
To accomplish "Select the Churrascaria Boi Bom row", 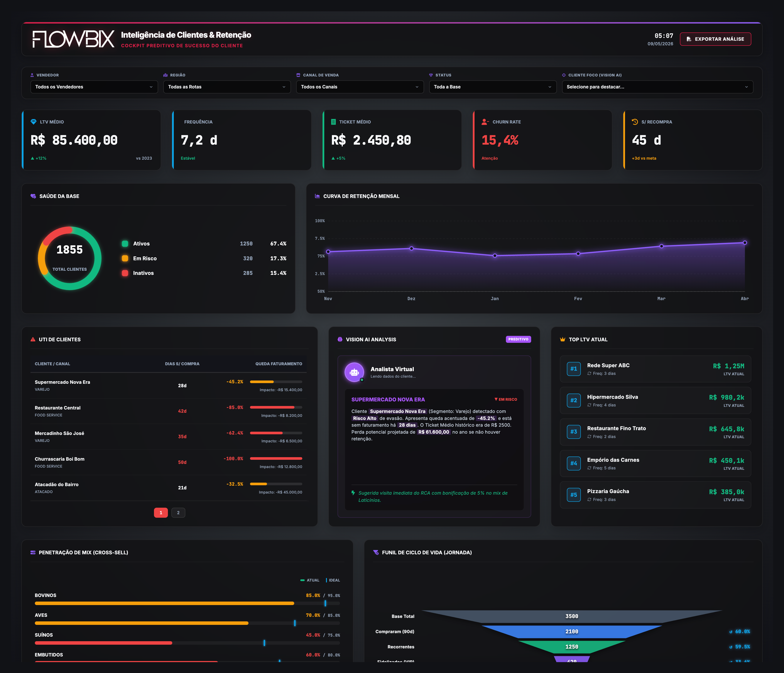I will [168, 462].
